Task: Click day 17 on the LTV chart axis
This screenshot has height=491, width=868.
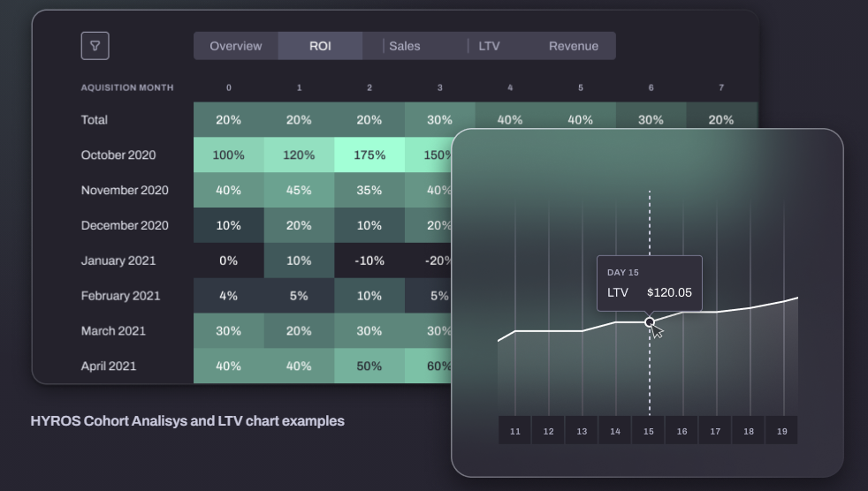Action: (715, 431)
